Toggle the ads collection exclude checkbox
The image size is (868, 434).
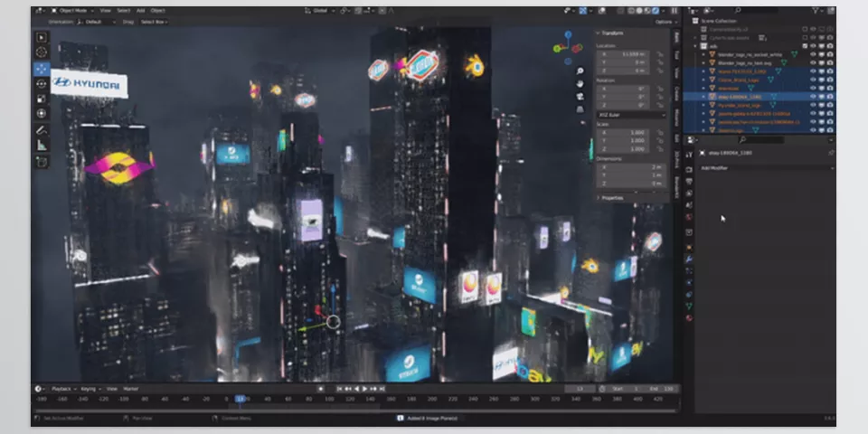coord(805,46)
